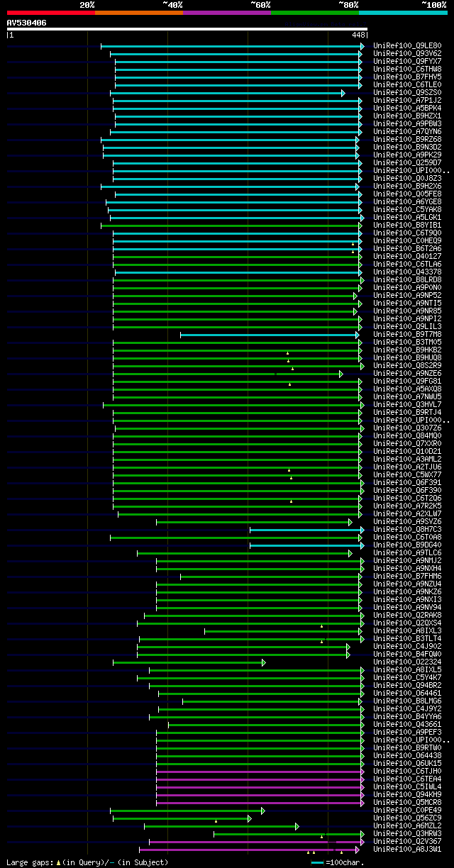Image resolution: width=454 pixels, height=868 pixels.
Task: Open the UniRef100_Q93V62 hit label
Action: 407,54
